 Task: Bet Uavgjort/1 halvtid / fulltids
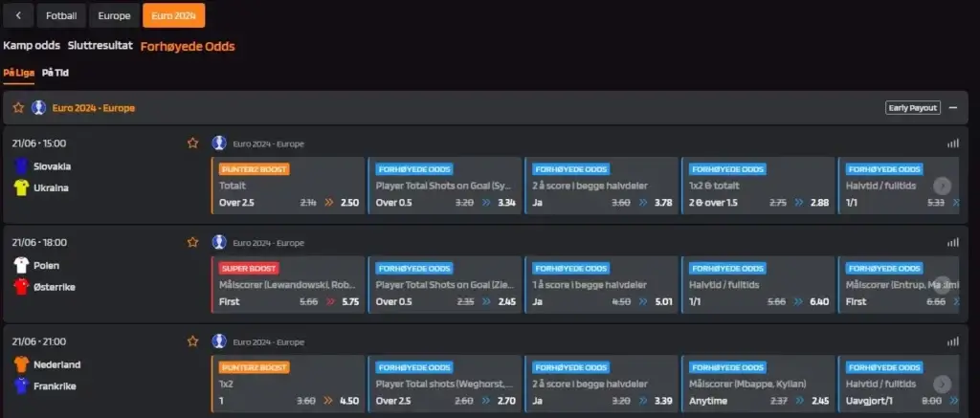point(899,384)
